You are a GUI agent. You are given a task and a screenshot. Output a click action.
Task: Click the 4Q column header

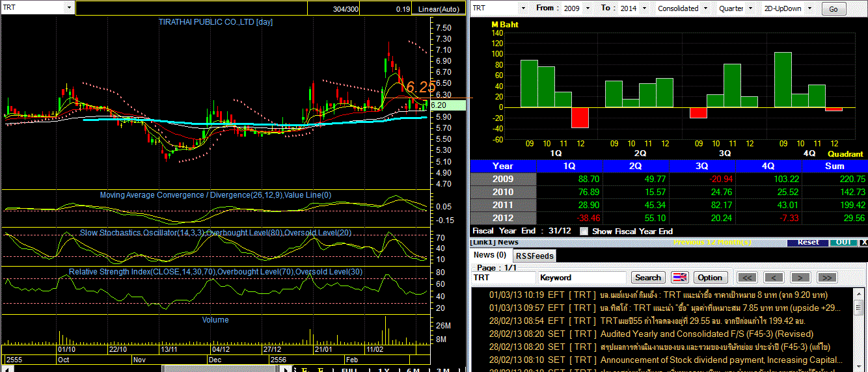768,166
